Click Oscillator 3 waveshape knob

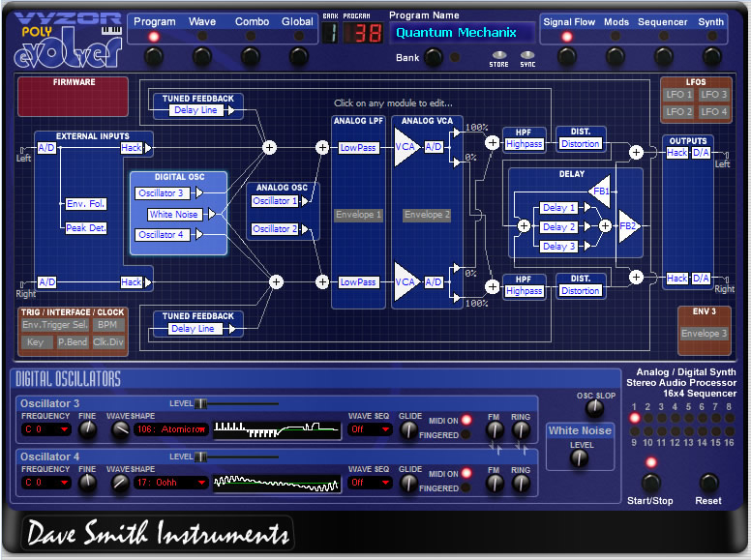[x=120, y=429]
